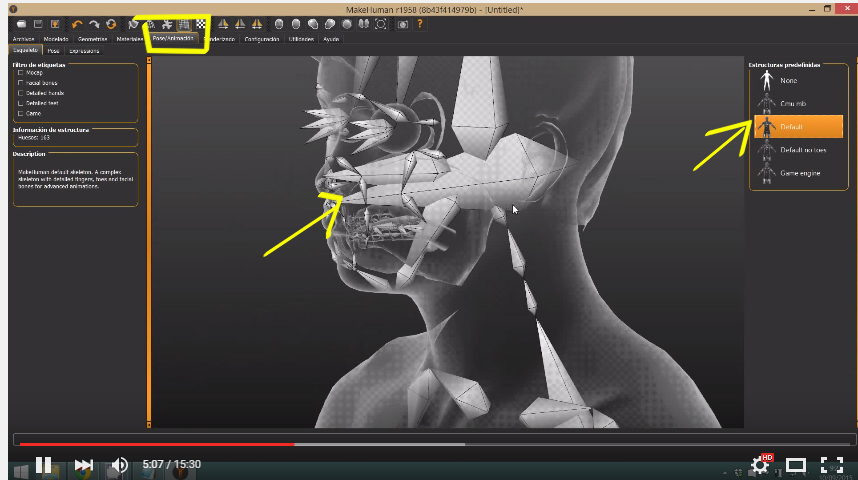The height and width of the screenshot is (480, 858).
Task: Pause the video playback
Action: (x=43, y=465)
